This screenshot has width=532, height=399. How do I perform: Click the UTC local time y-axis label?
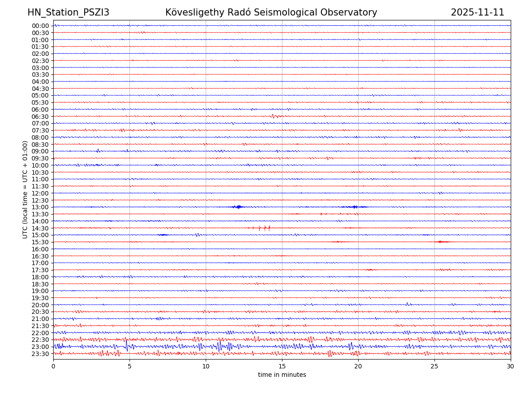[x=25, y=189]
